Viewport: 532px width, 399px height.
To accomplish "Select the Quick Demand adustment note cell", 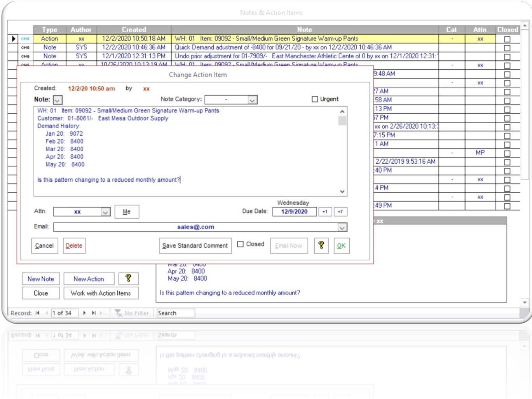I will coord(305,47).
